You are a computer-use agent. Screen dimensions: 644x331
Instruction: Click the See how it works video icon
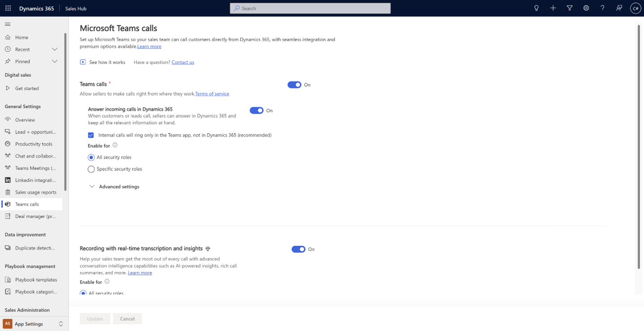point(83,62)
